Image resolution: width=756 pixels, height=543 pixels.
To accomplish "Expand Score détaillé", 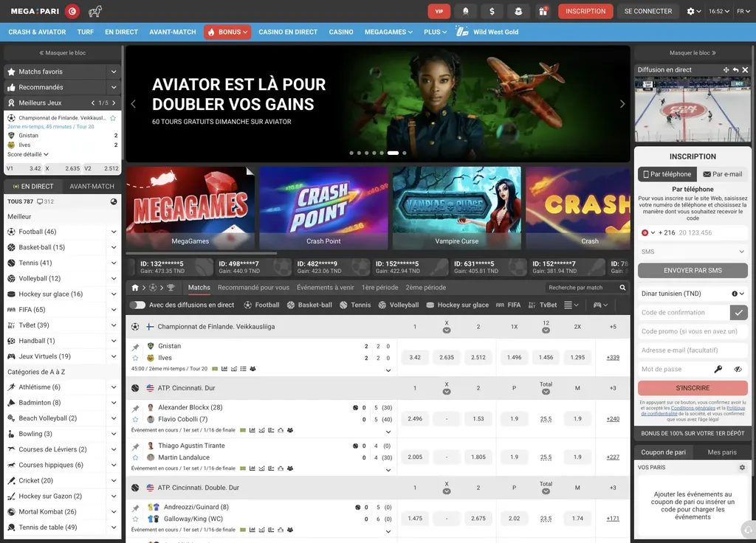I will [28, 154].
